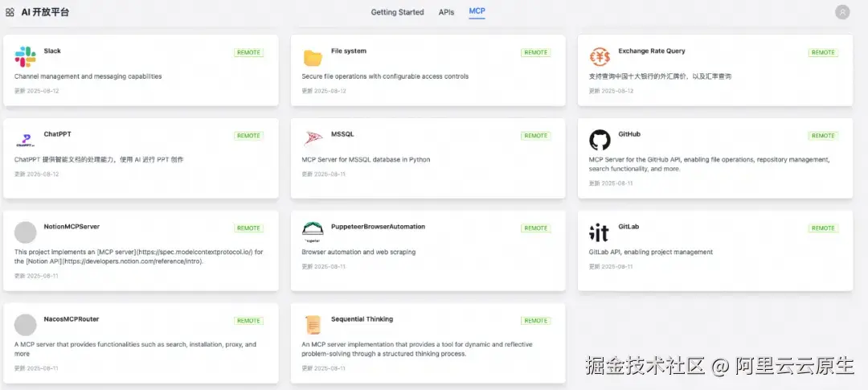Click the GitHub card description text
Viewport: 868px width, 390px height.
point(709,164)
